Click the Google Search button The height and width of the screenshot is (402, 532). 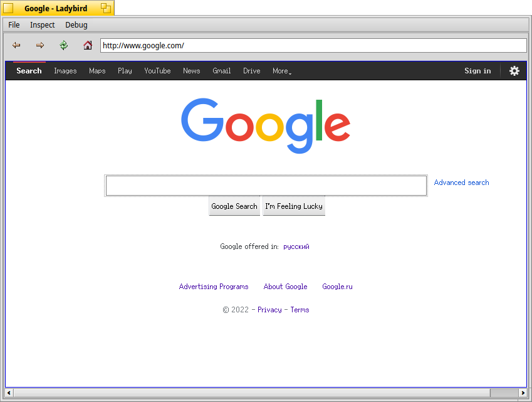pyautogui.click(x=234, y=206)
